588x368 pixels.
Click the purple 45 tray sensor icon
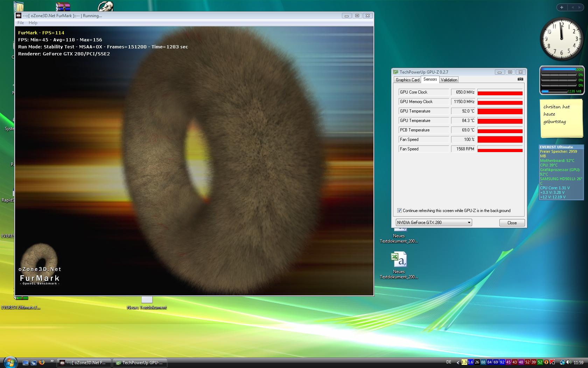point(508,362)
